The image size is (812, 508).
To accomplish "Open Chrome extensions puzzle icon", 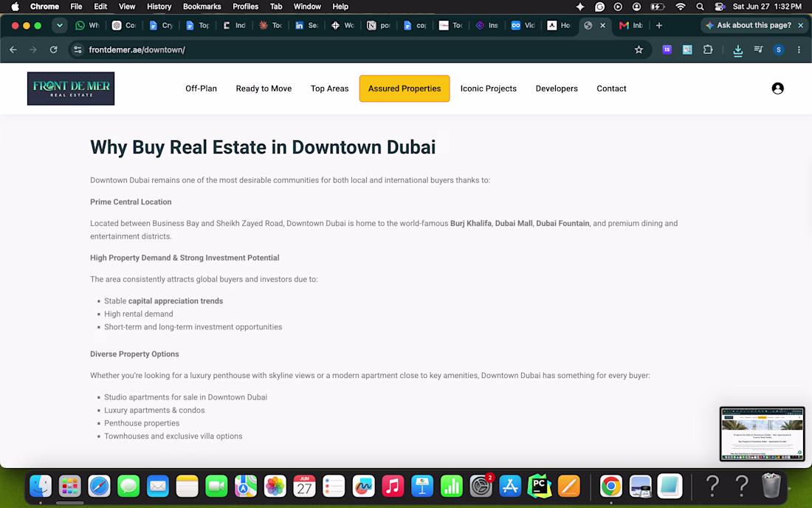I will point(707,49).
